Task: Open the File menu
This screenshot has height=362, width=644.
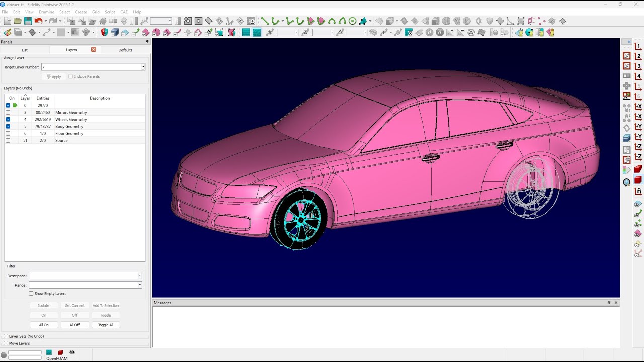Action: 5,12
